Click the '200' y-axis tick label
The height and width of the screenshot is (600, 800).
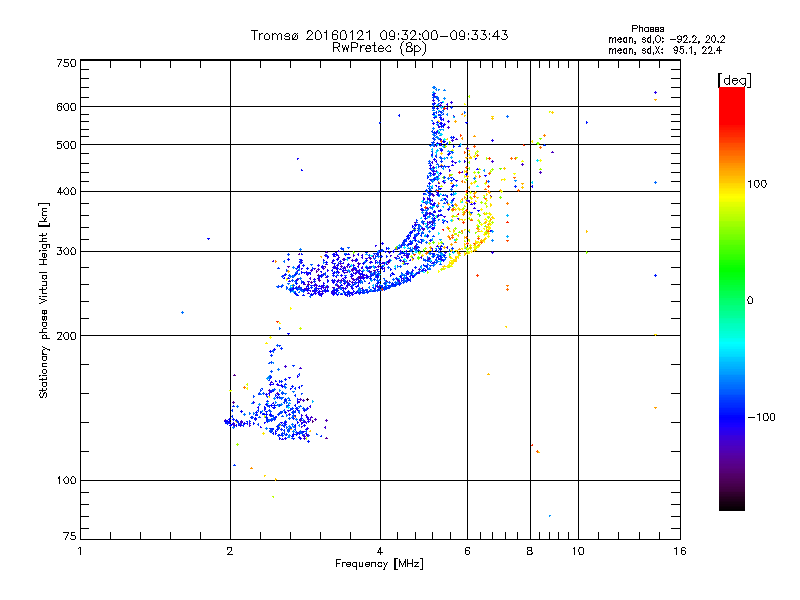66,336
